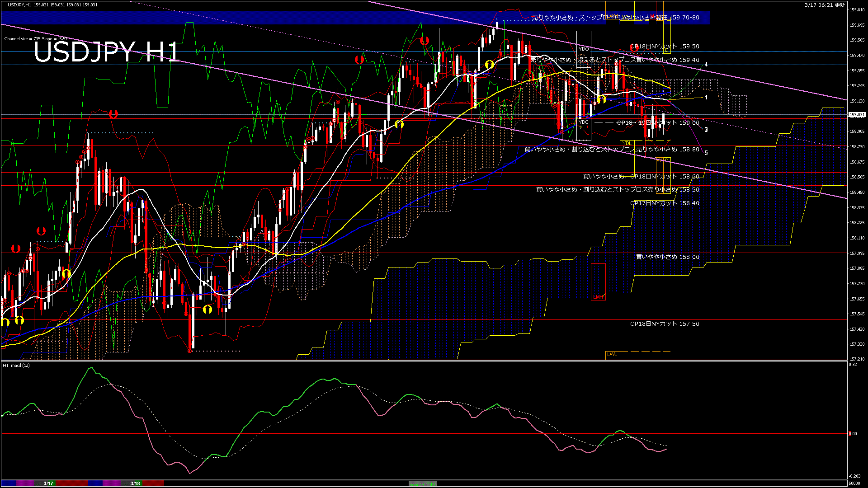The image size is (868, 488).
Task: Click the Channel size slope readout text
Action: (36, 39)
